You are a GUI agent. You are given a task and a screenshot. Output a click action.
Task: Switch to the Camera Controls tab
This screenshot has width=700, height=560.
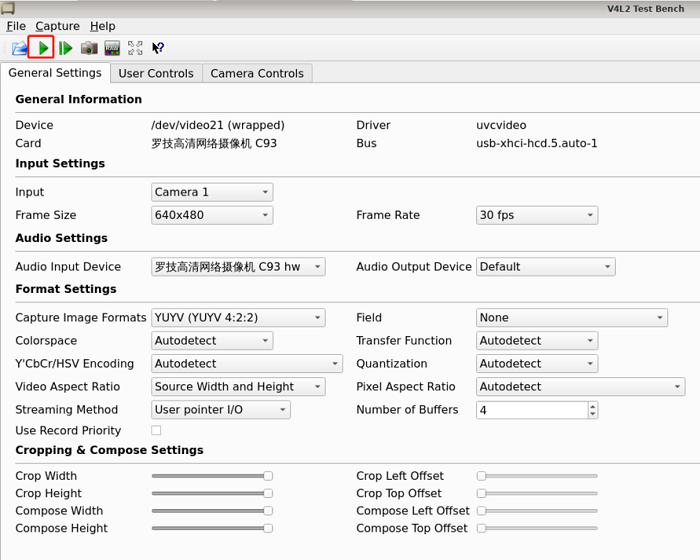[257, 73]
